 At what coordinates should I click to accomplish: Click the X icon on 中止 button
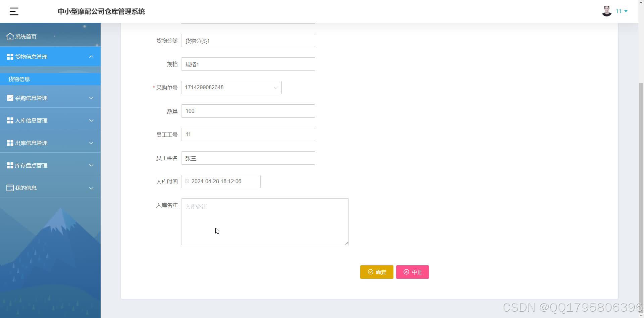click(406, 272)
